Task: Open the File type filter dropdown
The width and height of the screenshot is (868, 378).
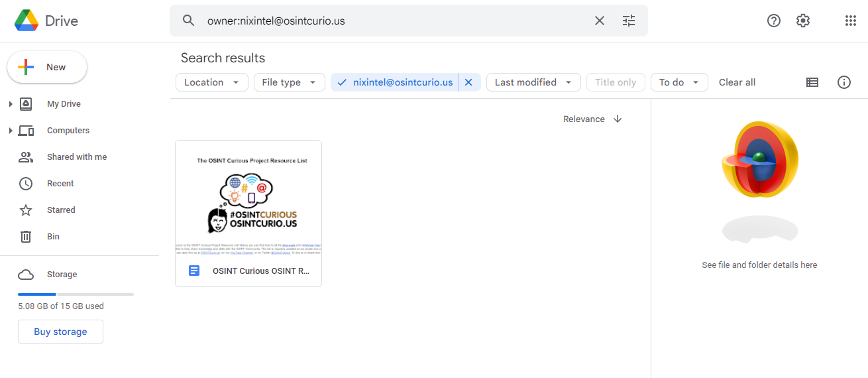Action: (290, 82)
